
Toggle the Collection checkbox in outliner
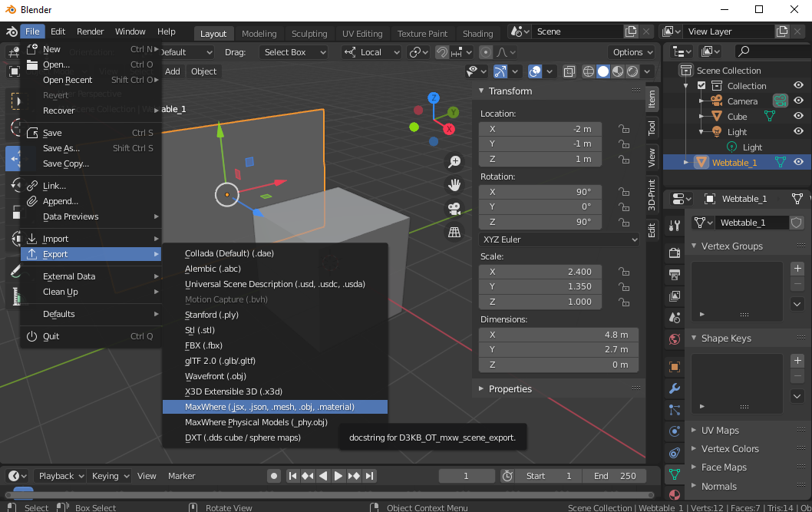(701, 85)
